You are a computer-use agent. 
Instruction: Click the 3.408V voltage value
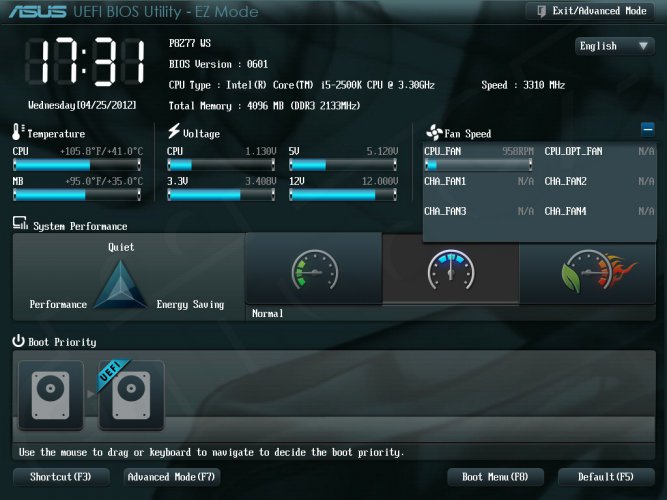261,181
